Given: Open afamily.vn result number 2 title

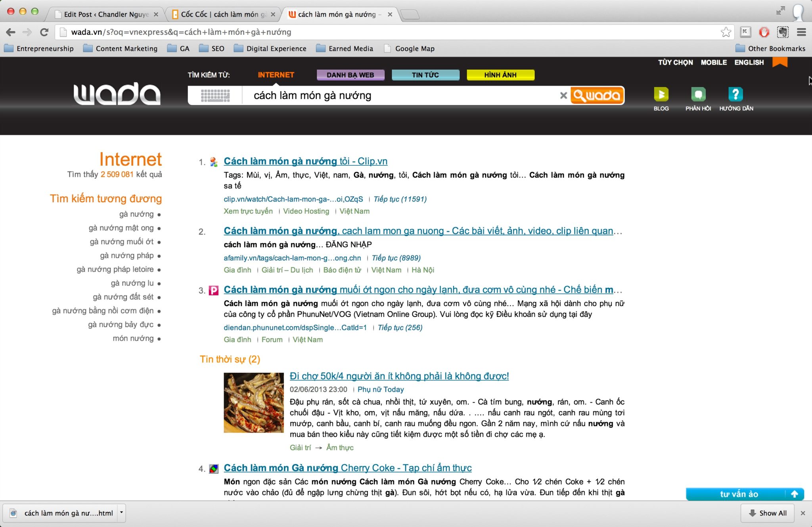Looking at the screenshot, I should [x=423, y=231].
